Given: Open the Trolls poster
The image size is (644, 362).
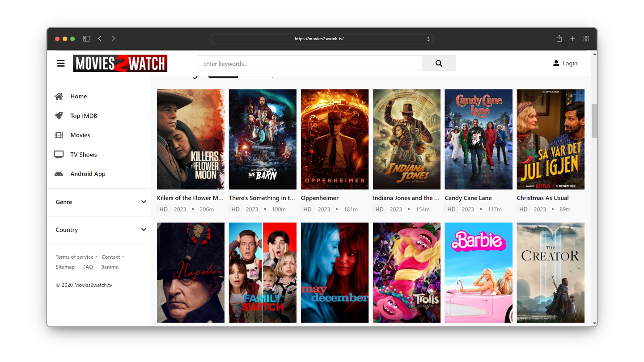Looking at the screenshot, I should point(407,273).
